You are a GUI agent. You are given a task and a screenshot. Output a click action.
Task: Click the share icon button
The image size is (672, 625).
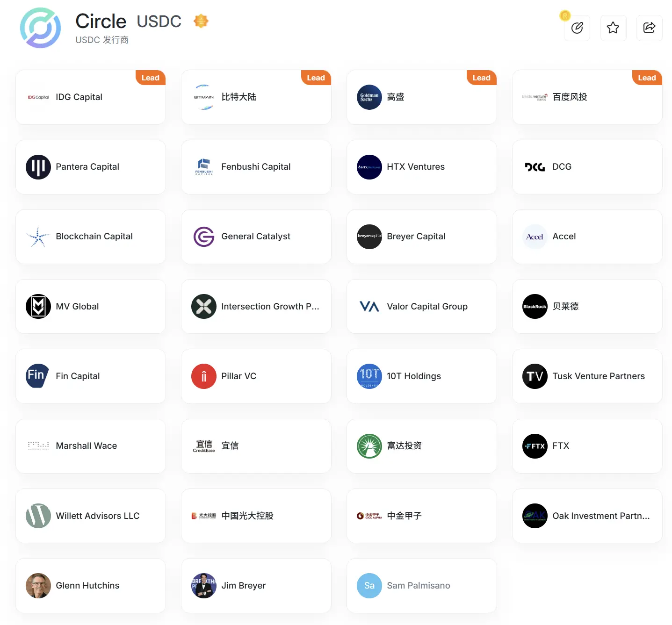tap(649, 28)
